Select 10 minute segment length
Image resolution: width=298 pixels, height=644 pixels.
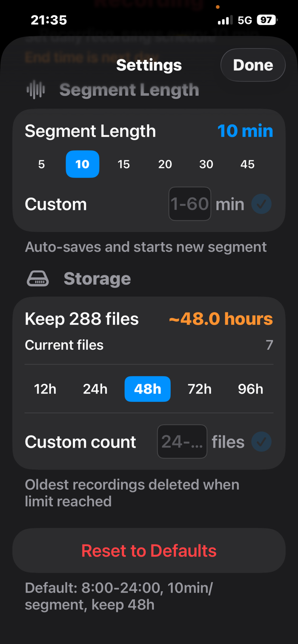click(x=83, y=165)
